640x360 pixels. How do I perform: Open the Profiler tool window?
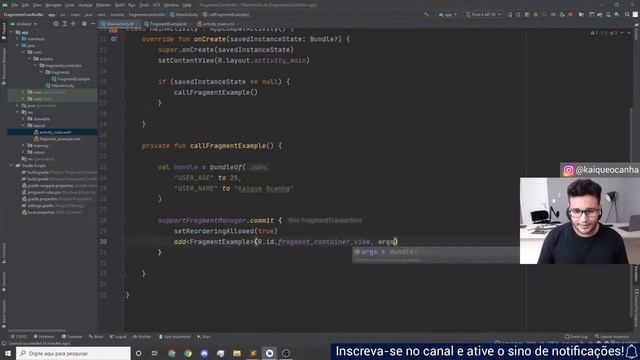click(142, 337)
